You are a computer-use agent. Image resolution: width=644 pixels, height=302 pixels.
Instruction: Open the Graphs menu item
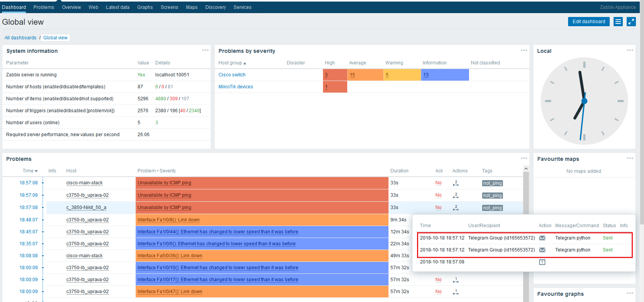[145, 7]
